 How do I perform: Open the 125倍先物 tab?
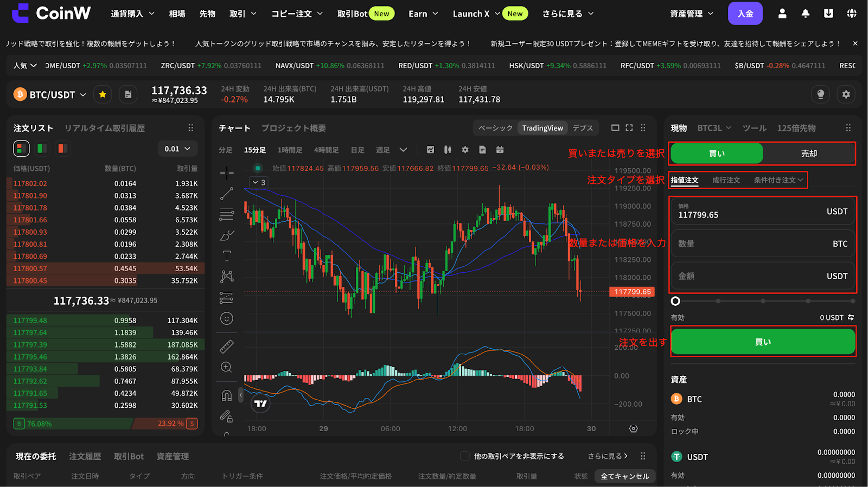coord(796,128)
